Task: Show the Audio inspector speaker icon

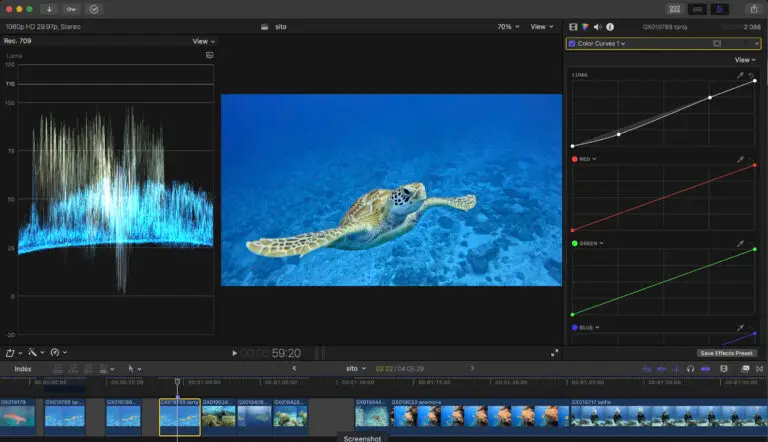Action: point(598,27)
